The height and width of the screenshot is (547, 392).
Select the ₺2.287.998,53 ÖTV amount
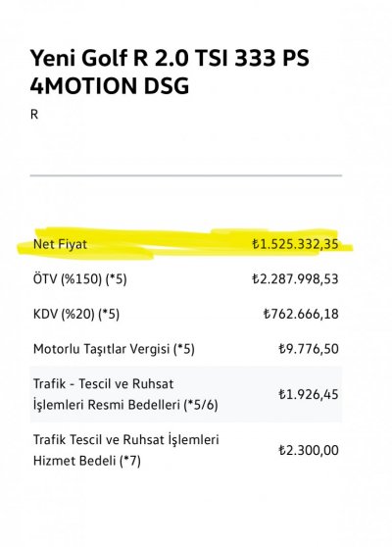click(295, 279)
